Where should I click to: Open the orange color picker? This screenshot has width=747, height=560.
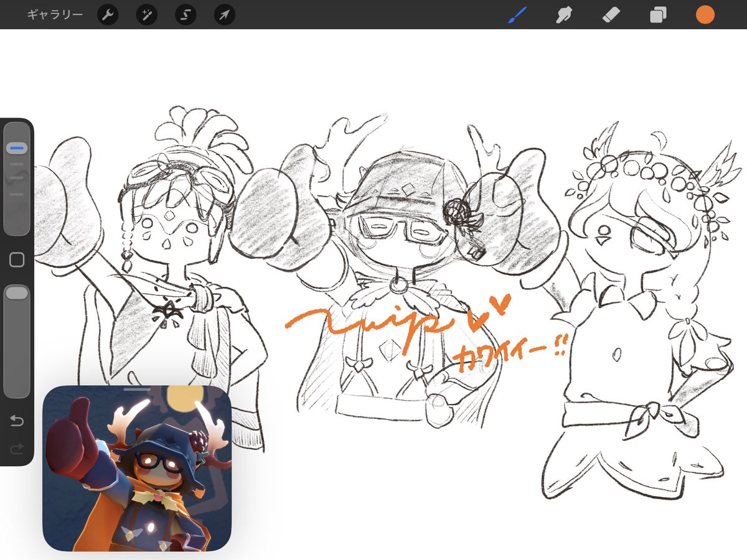click(705, 14)
